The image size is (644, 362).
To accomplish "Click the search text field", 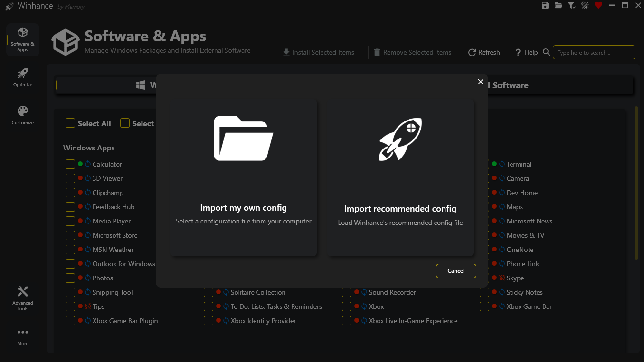I will [594, 52].
